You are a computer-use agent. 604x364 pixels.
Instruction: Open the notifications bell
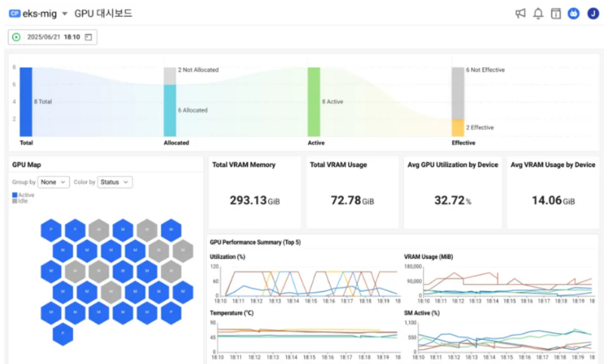click(538, 14)
